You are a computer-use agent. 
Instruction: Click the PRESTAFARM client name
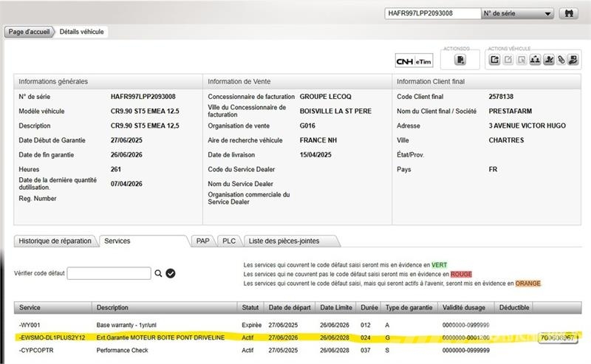click(x=510, y=111)
